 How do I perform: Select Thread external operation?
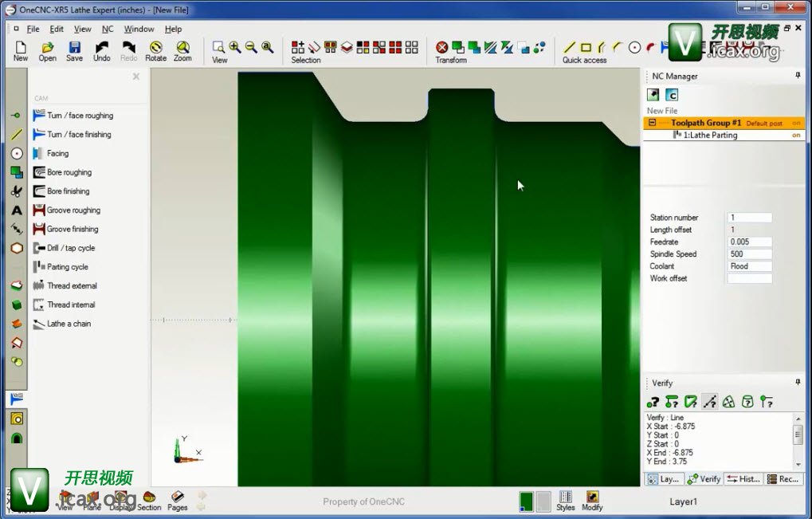(65, 286)
